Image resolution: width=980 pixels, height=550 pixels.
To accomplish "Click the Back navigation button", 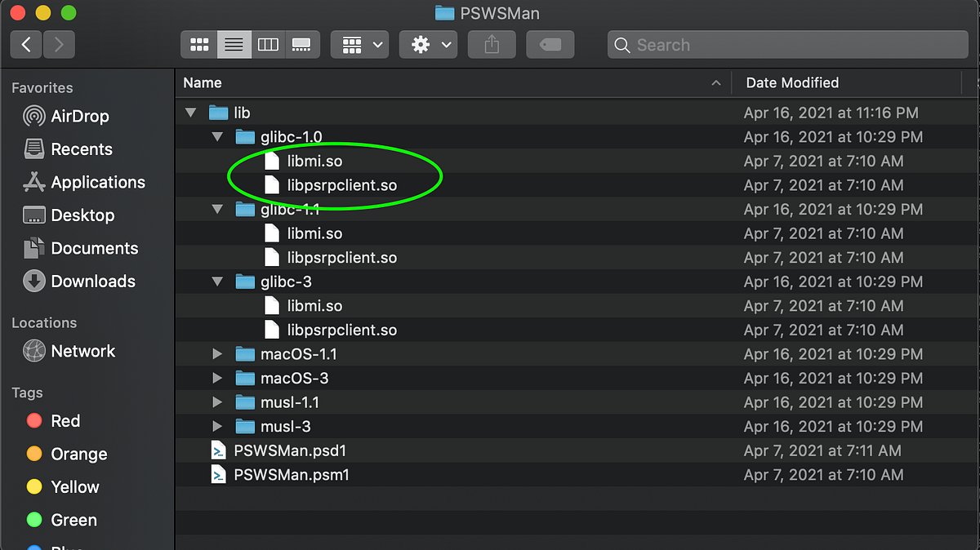I will [25, 44].
